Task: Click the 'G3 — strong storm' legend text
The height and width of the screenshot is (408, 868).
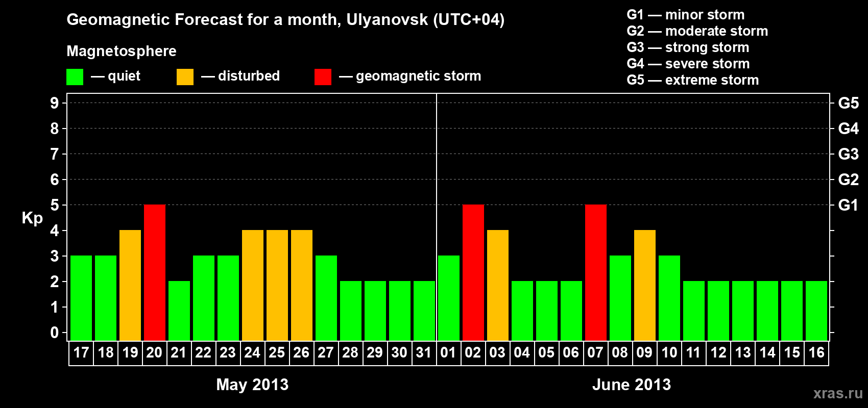Action: (x=688, y=47)
